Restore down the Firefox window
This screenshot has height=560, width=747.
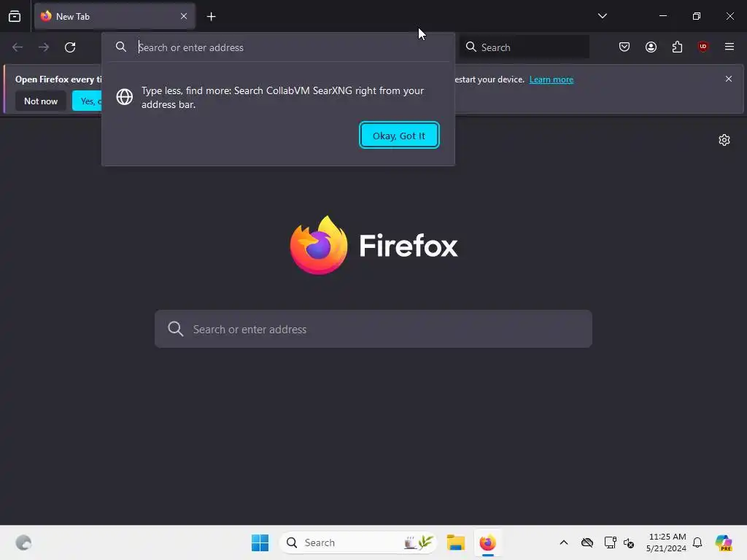[x=697, y=16]
